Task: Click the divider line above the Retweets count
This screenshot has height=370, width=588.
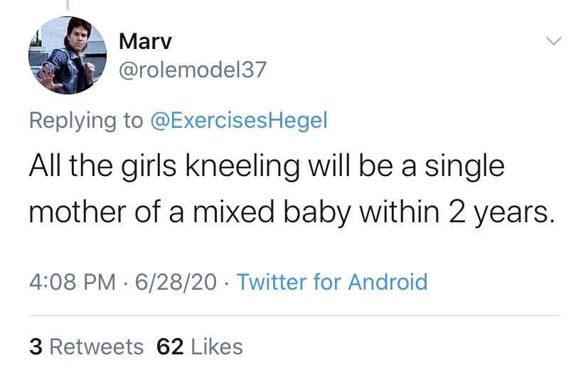Action: click(294, 315)
